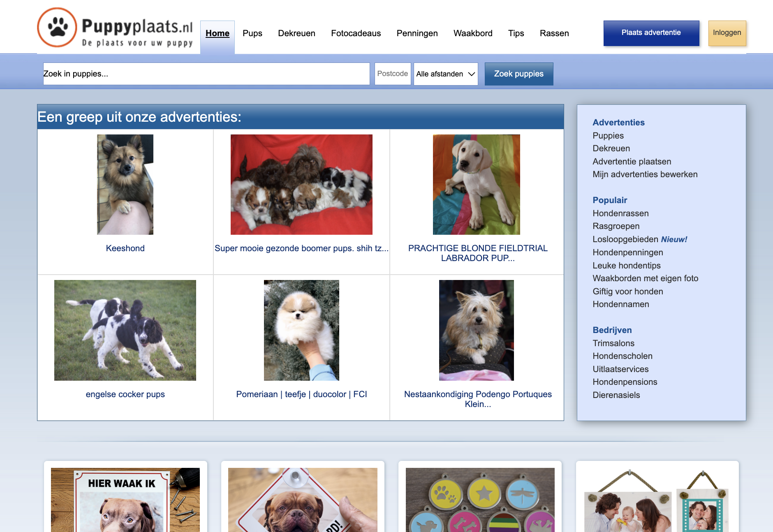The image size is (773, 532).
Task: Click the Plaats advertentie button
Action: pyautogui.click(x=651, y=33)
